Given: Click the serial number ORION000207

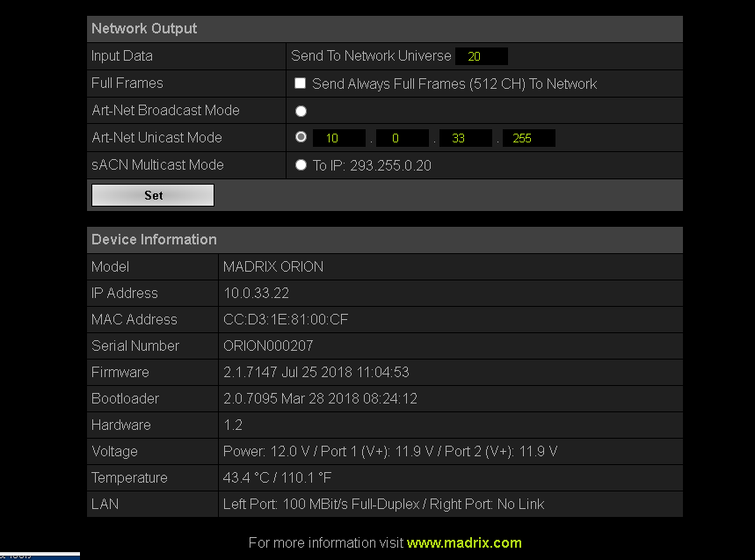Looking at the screenshot, I should pyautogui.click(x=268, y=346).
